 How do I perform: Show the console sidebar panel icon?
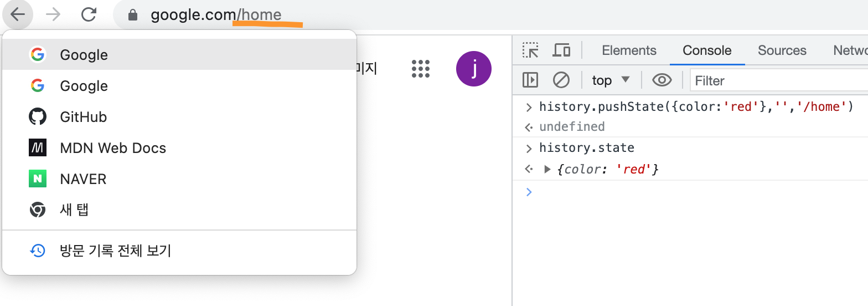(530, 80)
